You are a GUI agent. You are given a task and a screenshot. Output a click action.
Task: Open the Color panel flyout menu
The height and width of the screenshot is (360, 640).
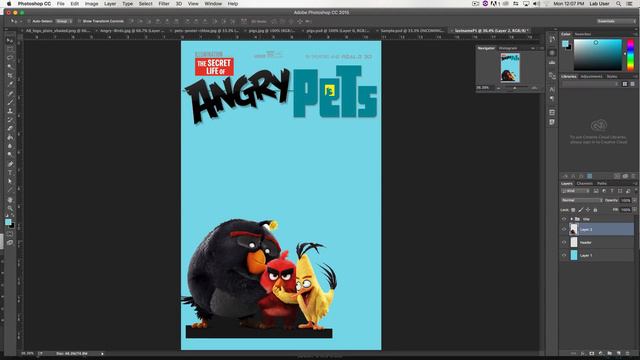(x=635, y=34)
